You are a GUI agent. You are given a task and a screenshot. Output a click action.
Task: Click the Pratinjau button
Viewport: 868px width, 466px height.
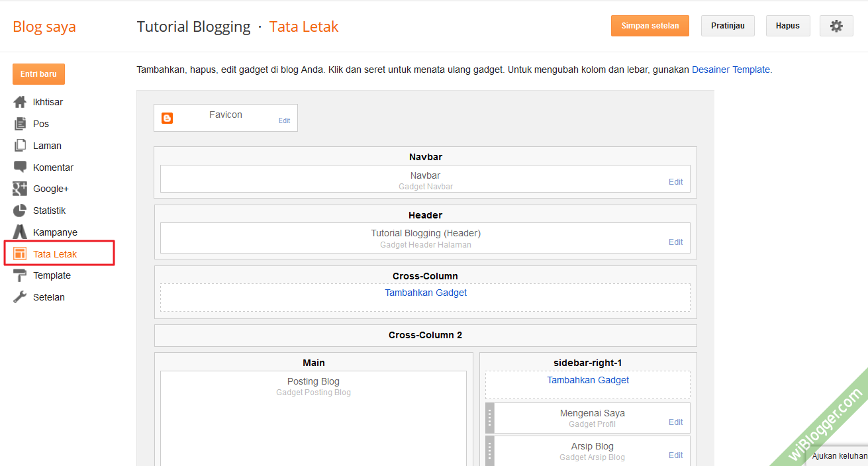[728, 26]
